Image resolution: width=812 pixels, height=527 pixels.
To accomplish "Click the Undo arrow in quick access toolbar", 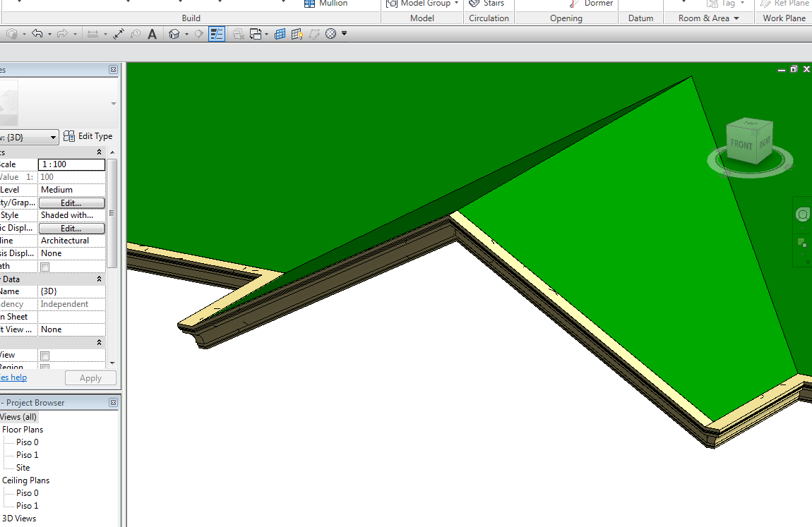I will 37,34.
